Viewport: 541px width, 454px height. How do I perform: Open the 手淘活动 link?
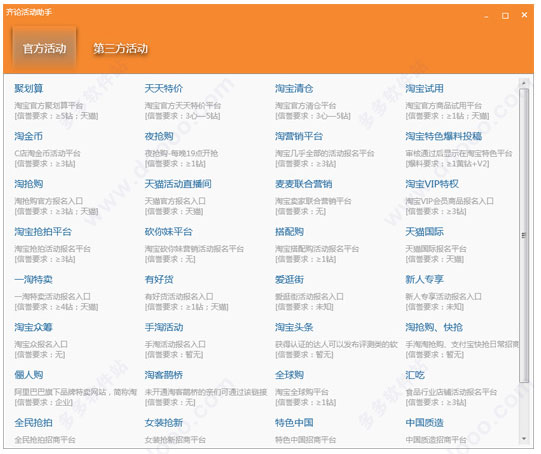[164, 327]
